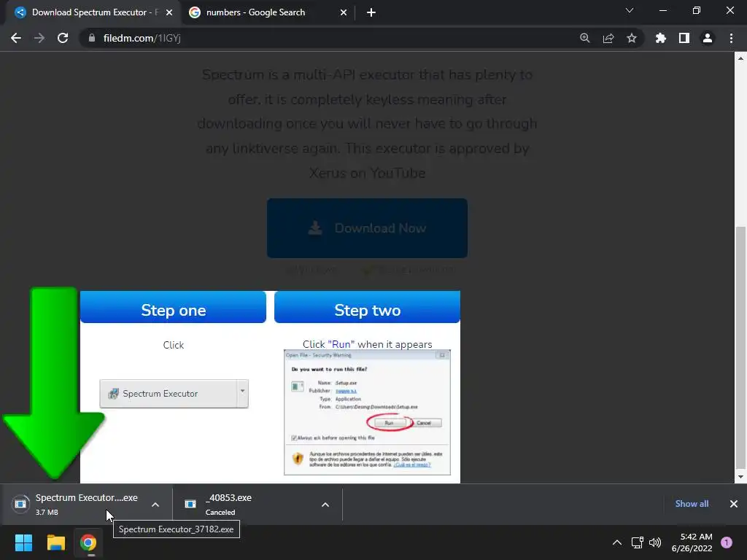Click Show all downloads
747x560 pixels.
pos(692,504)
